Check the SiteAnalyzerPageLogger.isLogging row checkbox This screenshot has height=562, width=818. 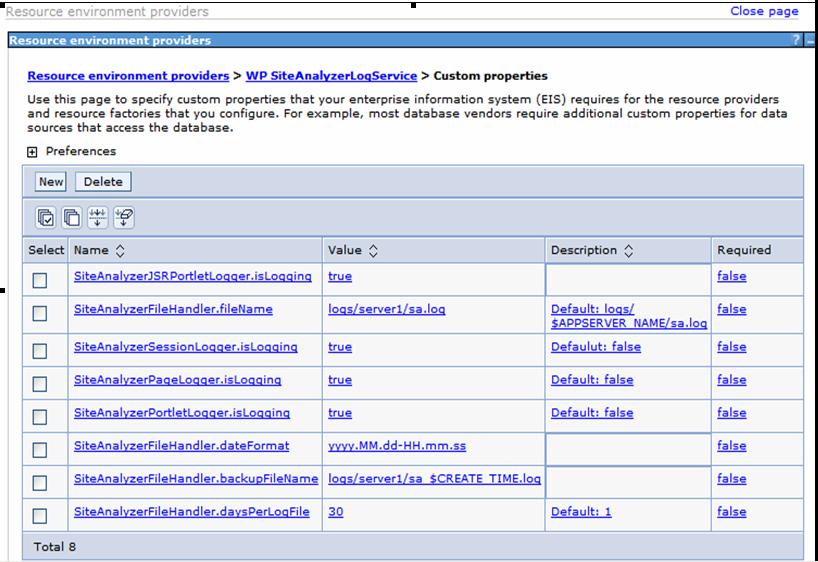pyautogui.click(x=40, y=384)
